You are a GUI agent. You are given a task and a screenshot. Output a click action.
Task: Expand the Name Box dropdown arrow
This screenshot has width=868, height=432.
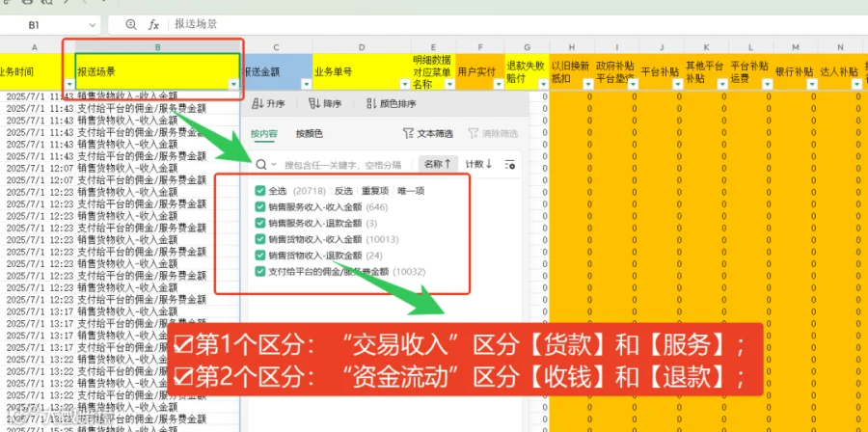(92, 25)
